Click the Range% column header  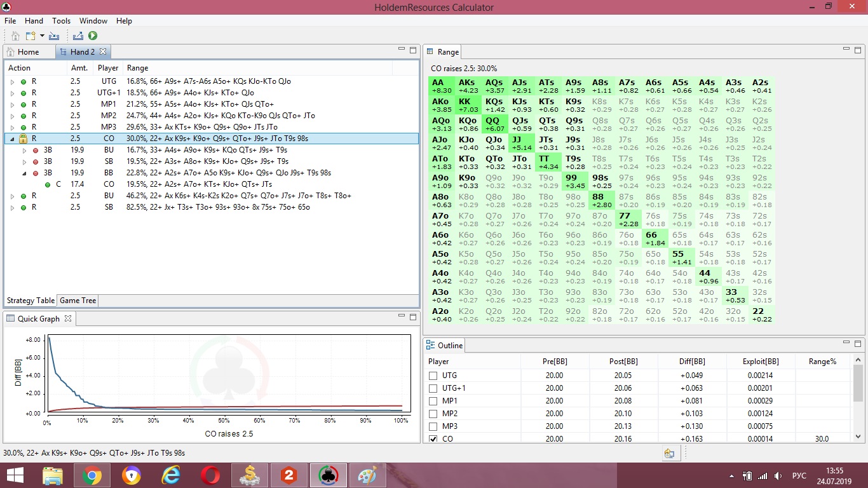[x=822, y=362]
